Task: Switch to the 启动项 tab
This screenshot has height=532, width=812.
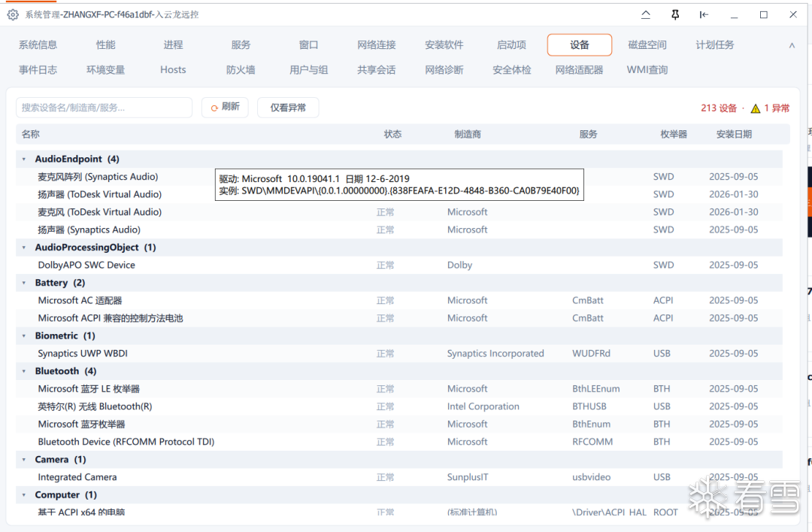Action: [x=512, y=44]
